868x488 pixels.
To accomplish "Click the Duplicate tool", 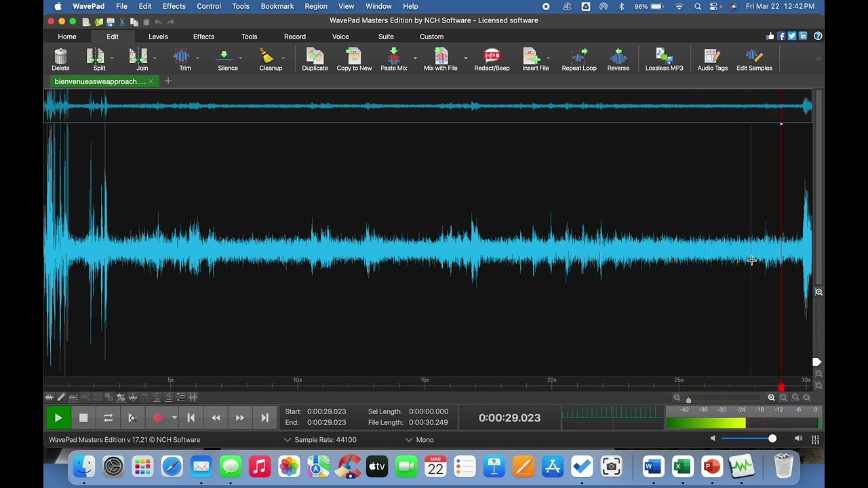I will pyautogui.click(x=315, y=59).
